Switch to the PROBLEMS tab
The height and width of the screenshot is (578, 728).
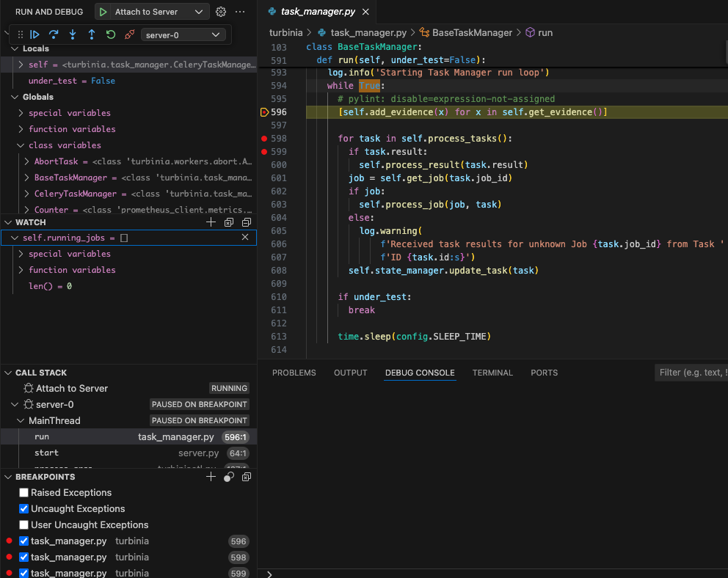(294, 373)
